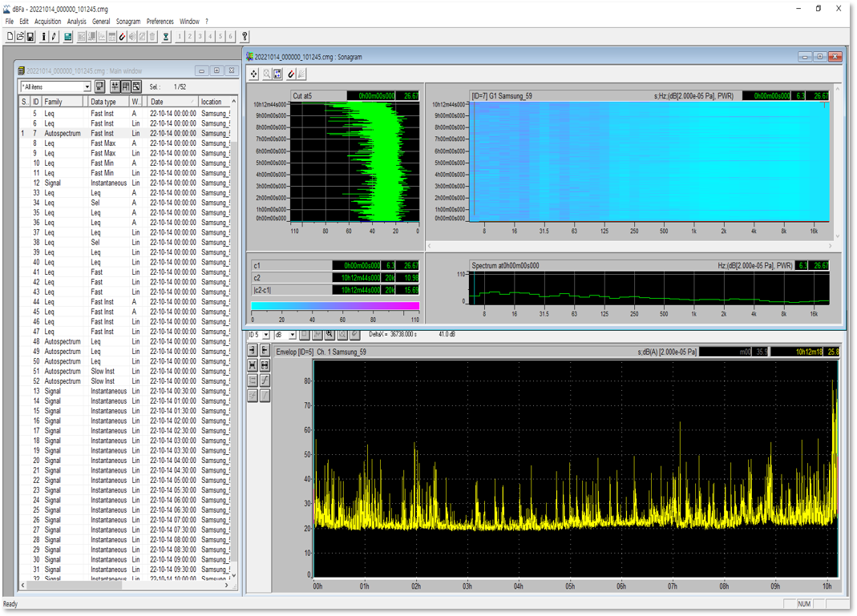Click the zoom magnifier icon above envelope plot

coord(329,334)
